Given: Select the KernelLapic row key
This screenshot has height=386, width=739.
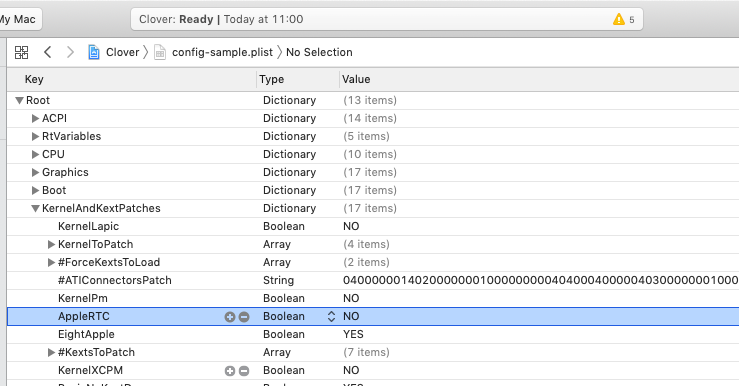Looking at the screenshot, I should 88,226.
